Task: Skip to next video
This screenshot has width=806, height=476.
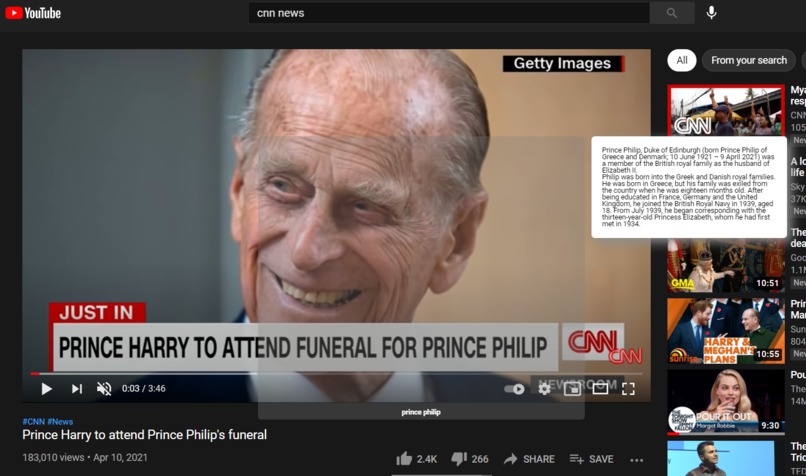Action: tap(77, 389)
